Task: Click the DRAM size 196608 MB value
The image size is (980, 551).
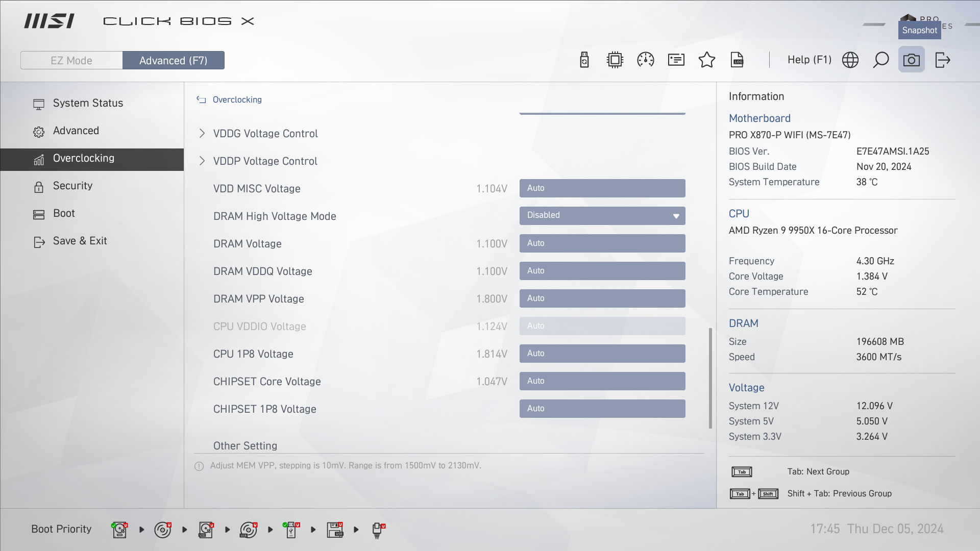Action: (880, 342)
